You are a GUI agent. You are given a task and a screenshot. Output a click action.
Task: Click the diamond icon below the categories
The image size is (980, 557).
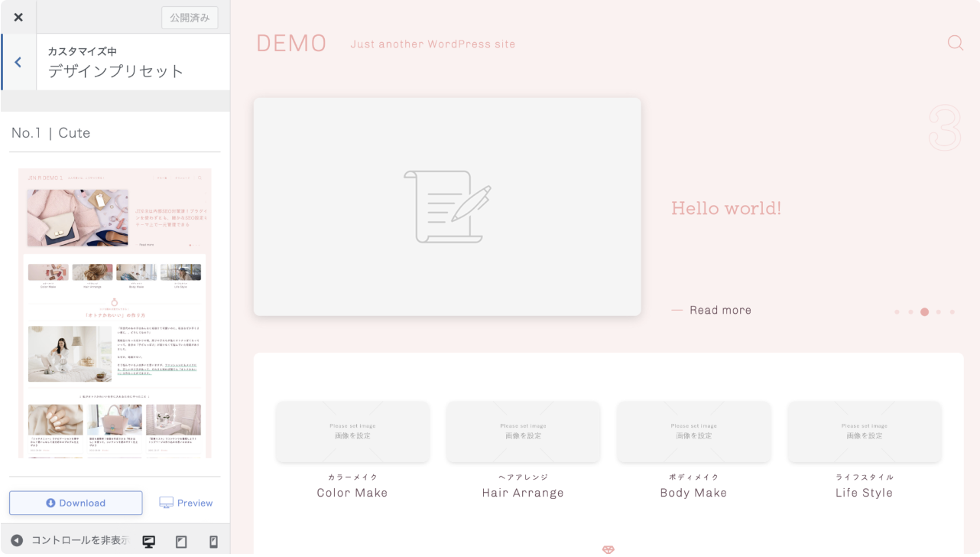(608, 549)
